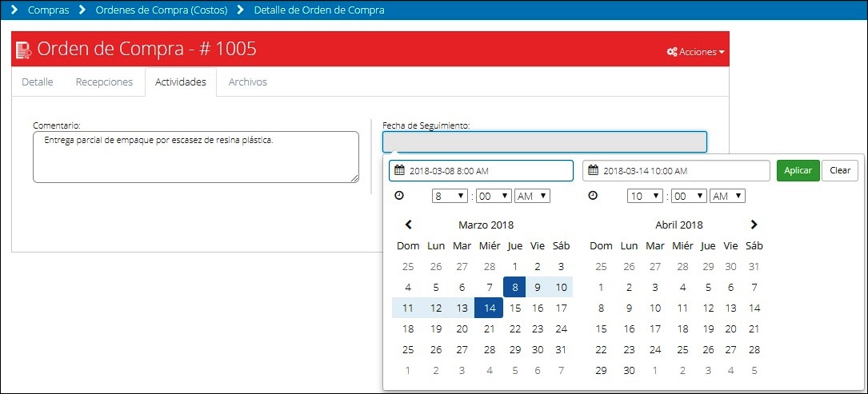The width and height of the screenshot is (868, 394).
Task: Click the previous month arrow beside Marzo 2018
Action: 409,225
